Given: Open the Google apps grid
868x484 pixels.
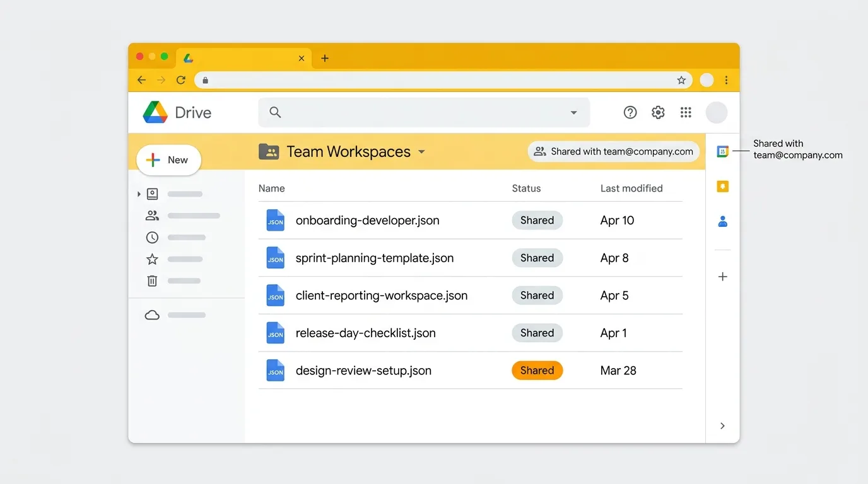Looking at the screenshot, I should [686, 112].
